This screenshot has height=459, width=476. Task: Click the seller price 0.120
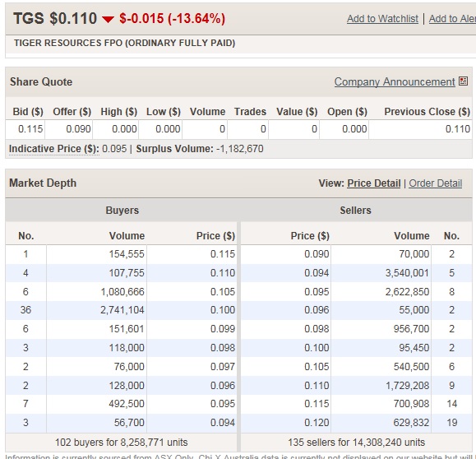pos(317,422)
